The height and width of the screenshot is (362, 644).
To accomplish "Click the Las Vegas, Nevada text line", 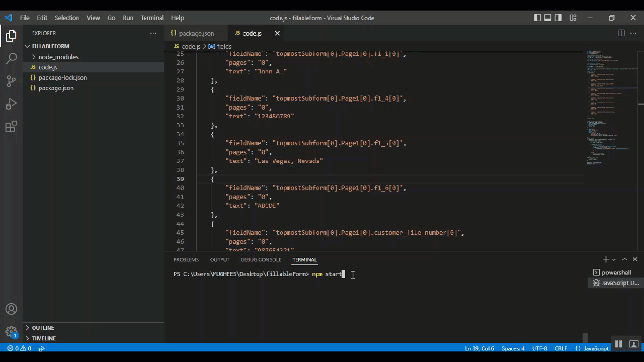I will (x=274, y=161).
